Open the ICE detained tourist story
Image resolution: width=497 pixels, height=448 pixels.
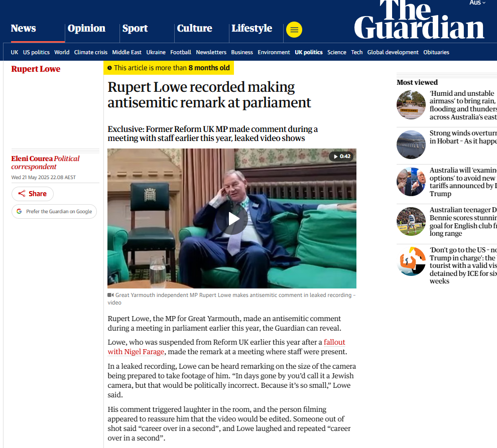tap(463, 265)
